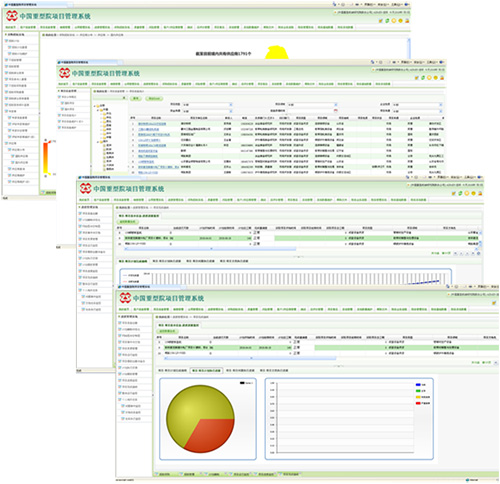Open the calendar date picker in the project-list filter row
This screenshot has height=484, width=500.
coord(336,110)
